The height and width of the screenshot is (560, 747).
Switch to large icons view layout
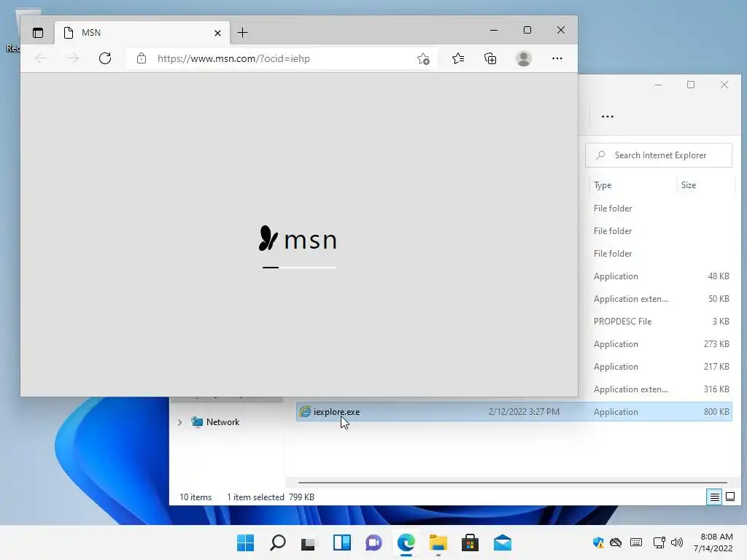(x=729, y=497)
